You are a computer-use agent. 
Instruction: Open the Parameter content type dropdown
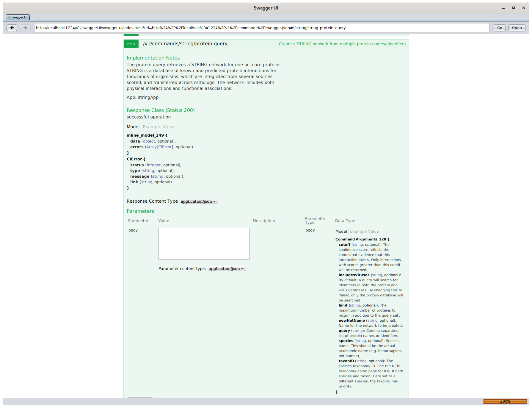point(227,269)
